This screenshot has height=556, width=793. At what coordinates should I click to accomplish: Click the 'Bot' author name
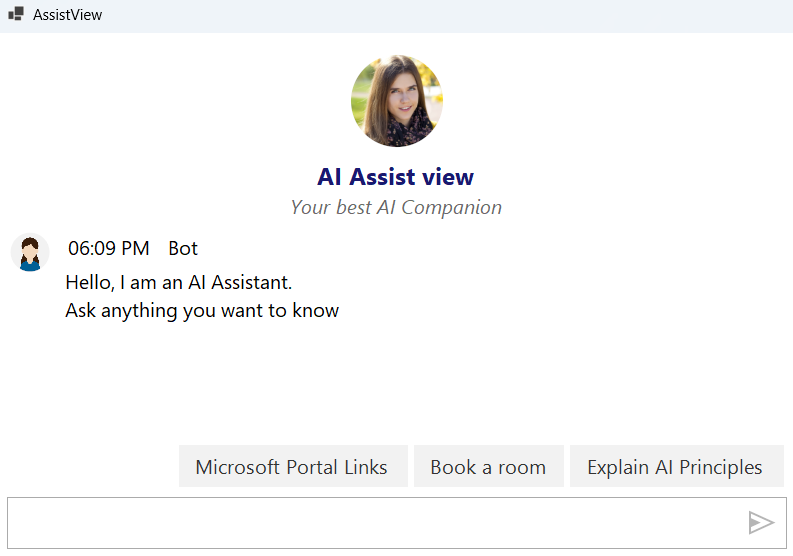pos(183,248)
